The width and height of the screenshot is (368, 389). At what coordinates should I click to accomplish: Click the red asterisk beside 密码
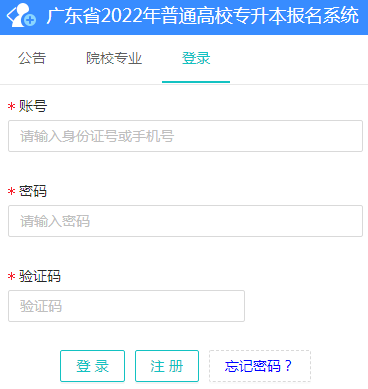12,192
